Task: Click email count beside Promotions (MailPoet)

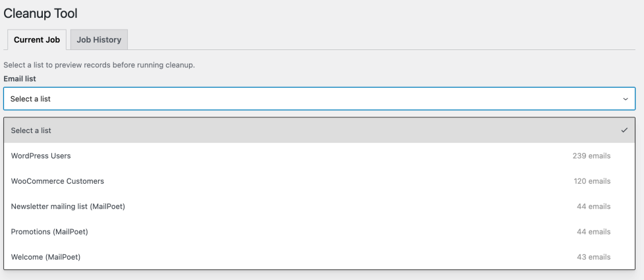Action: click(593, 232)
